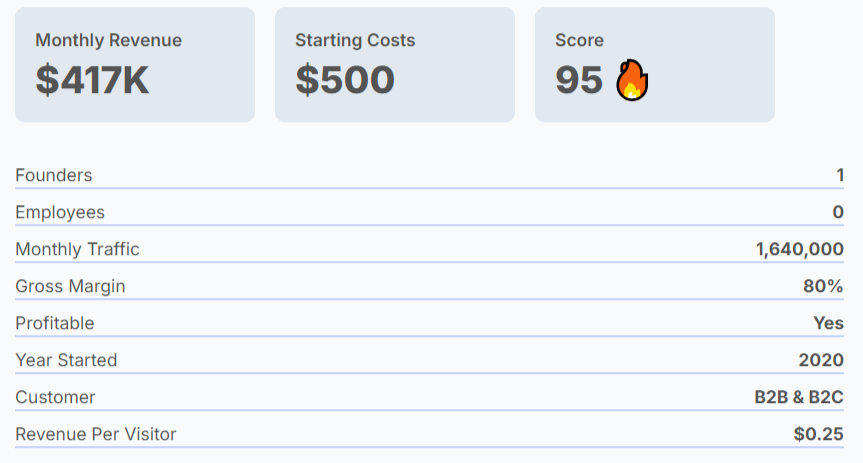Select the Monthly Traffic label

[x=78, y=249]
